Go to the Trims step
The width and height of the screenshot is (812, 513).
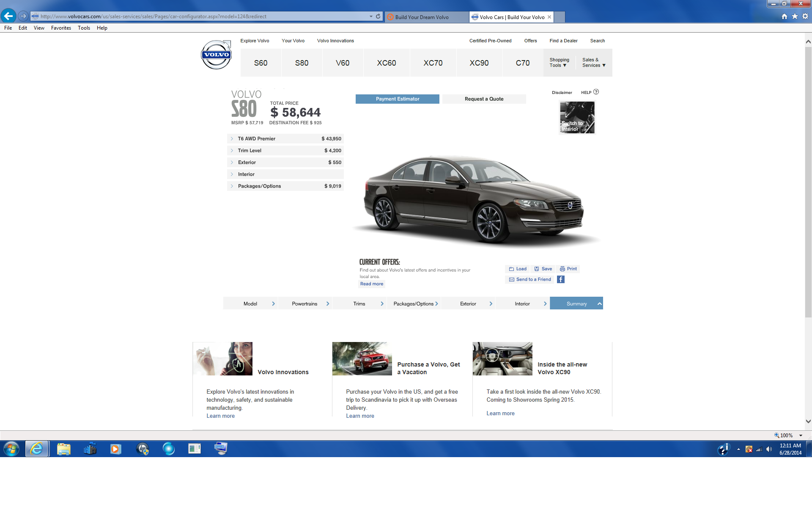coord(359,303)
